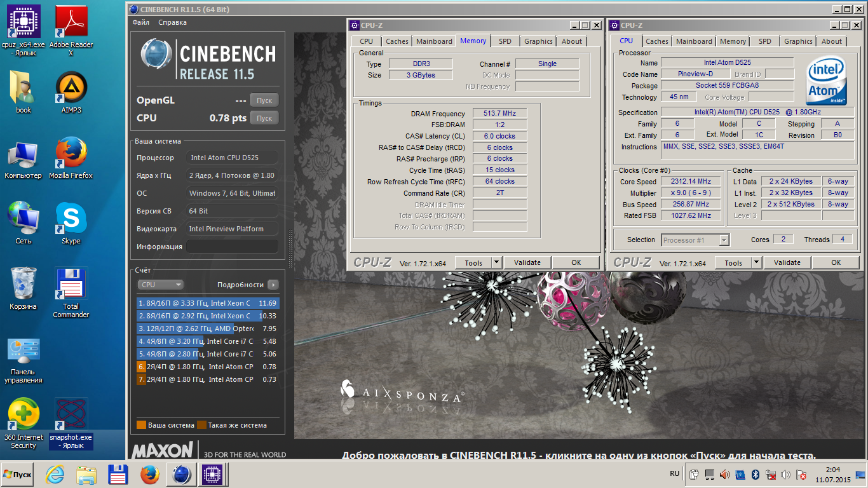Image resolution: width=868 pixels, height=488 pixels.
Task: Open Tools dropdown arrow in CPU tab CPU-Z window
Action: 756,262
